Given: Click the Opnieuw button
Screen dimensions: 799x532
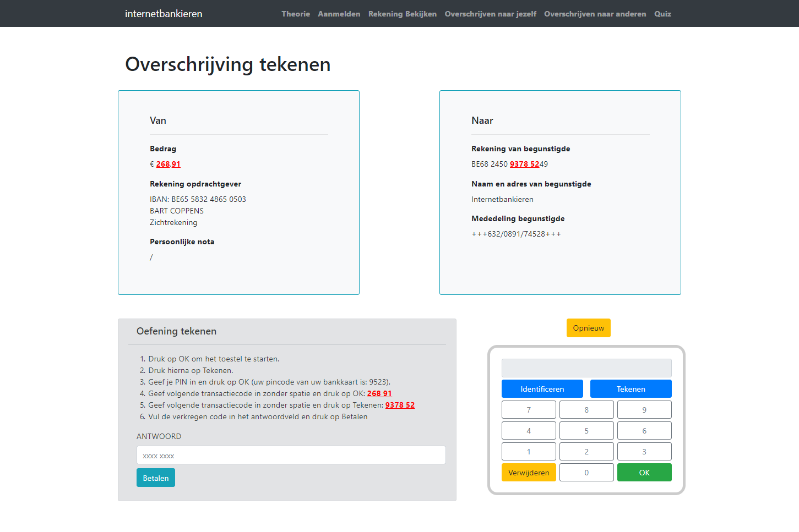Looking at the screenshot, I should [x=588, y=328].
